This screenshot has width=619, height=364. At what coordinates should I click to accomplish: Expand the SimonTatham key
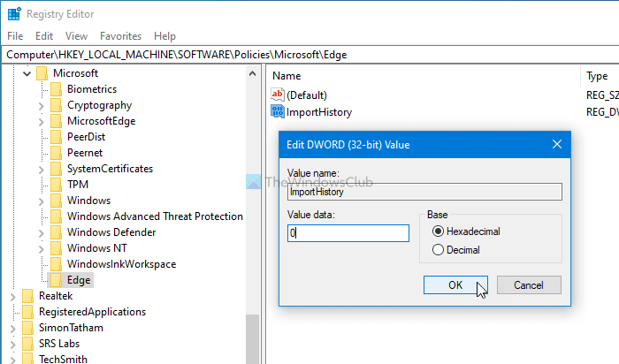coord(12,329)
